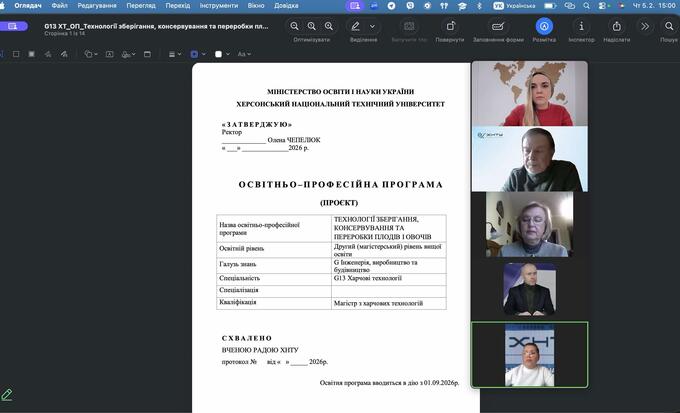Viewport: 680px width, 413px height.
Task: Open the Inspector (Інспектор) panel
Action: pos(581,26)
